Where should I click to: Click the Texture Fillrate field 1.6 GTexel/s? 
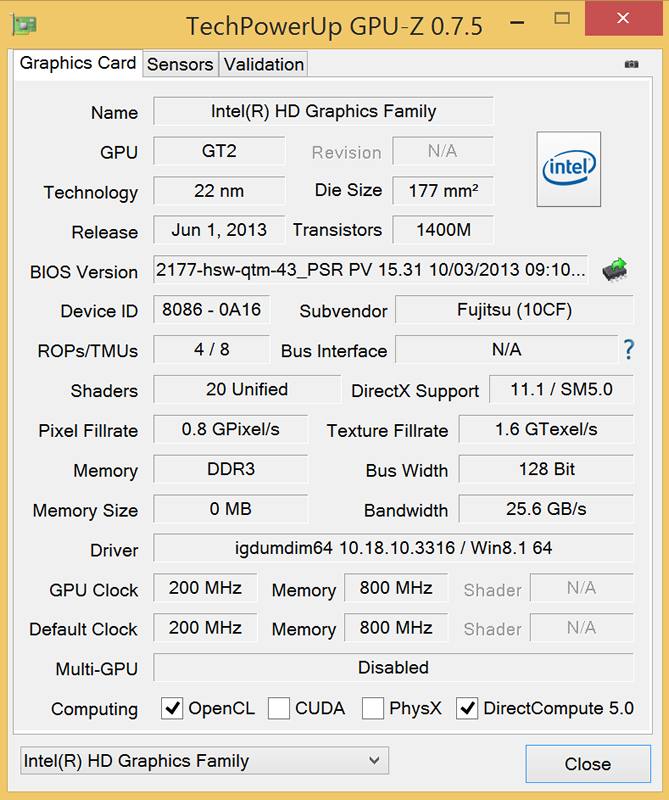pos(546,429)
